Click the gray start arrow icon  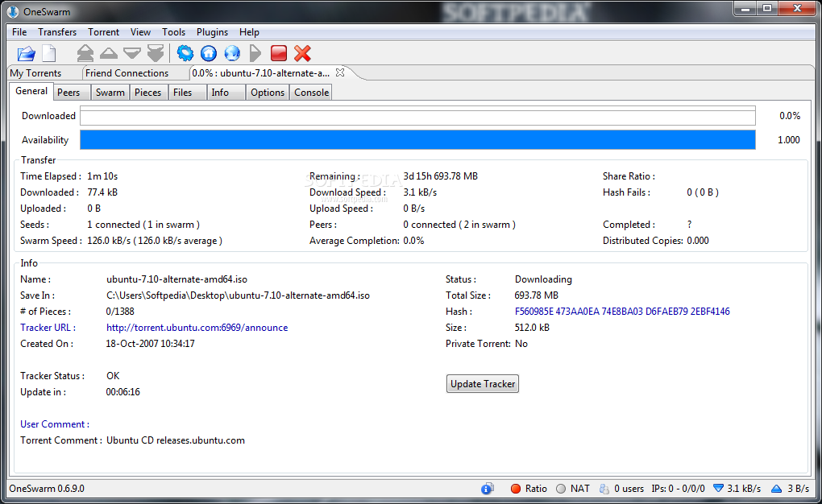[x=255, y=53]
